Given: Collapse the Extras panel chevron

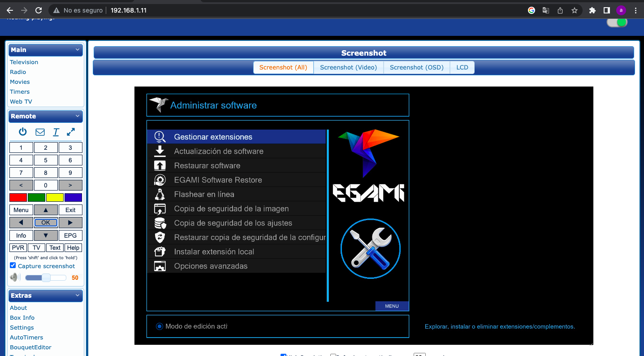Looking at the screenshot, I should click(x=78, y=295).
